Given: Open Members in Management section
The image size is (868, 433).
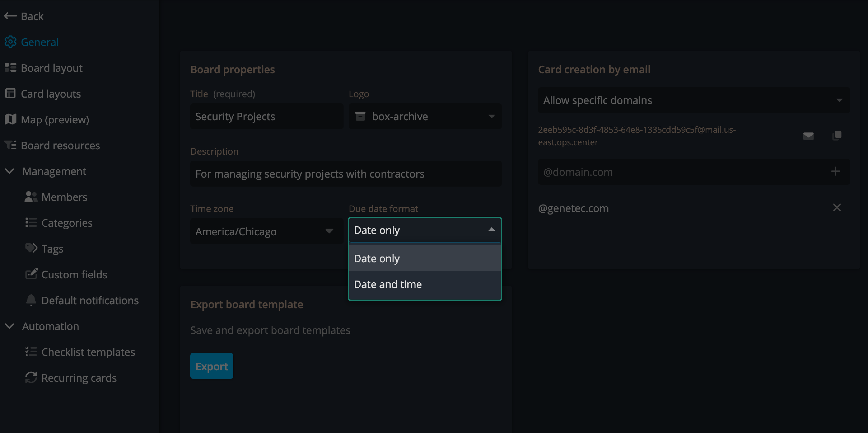Looking at the screenshot, I should pos(64,197).
